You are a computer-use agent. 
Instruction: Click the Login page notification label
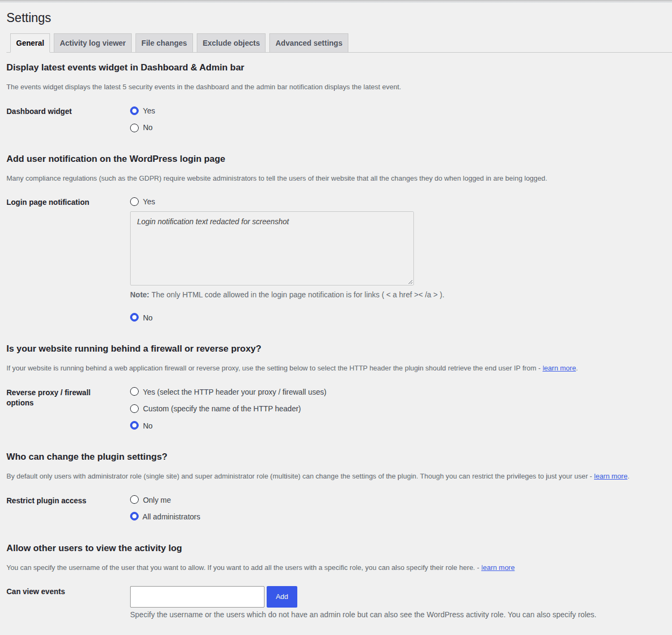coord(48,202)
